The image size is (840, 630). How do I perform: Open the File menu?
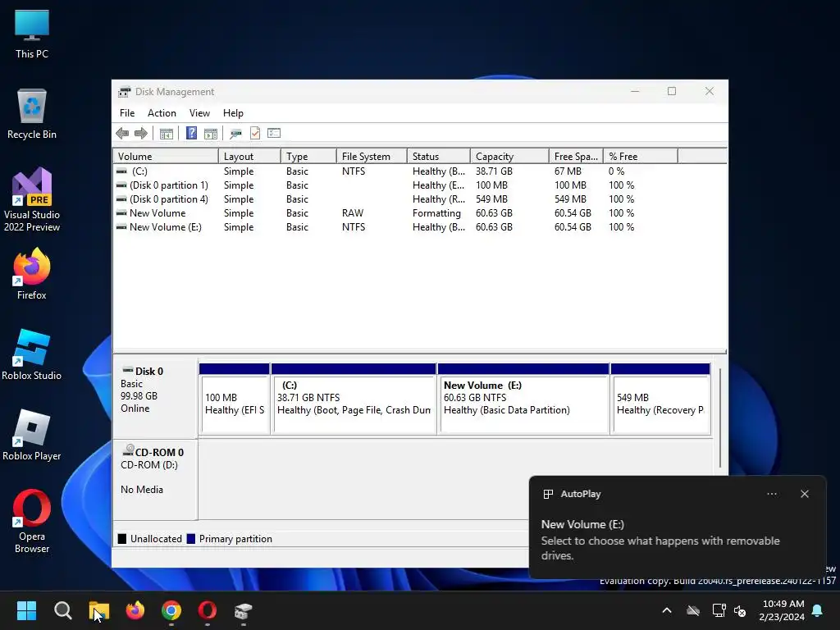pyautogui.click(x=127, y=113)
